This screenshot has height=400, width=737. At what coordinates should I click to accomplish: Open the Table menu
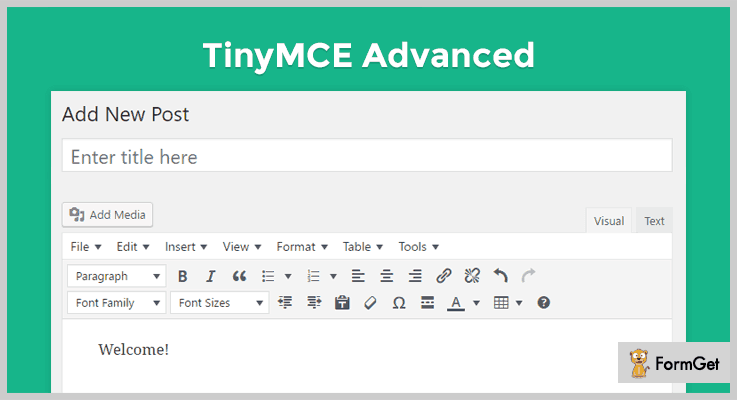pos(362,247)
